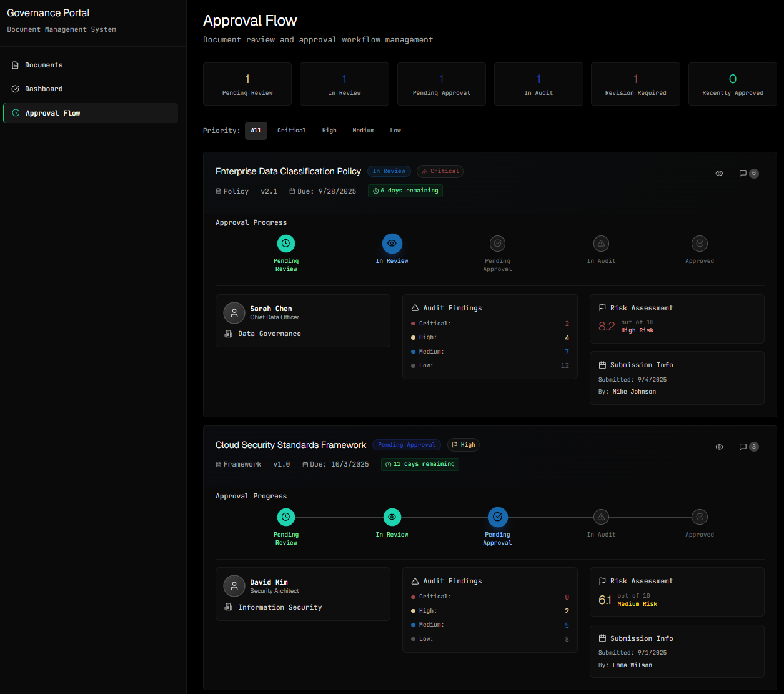Select the Pending Review stat card
Viewport: 784px width, 694px height.
pos(247,84)
